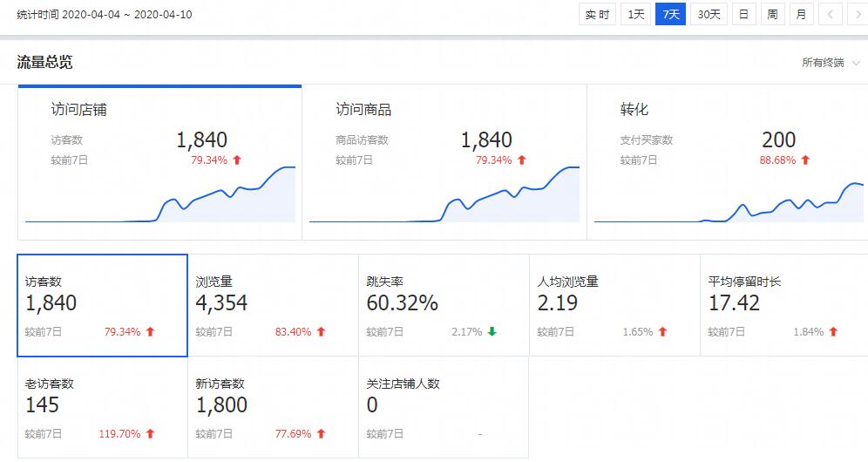Select the 平均停留时长 metric card

tap(784, 305)
